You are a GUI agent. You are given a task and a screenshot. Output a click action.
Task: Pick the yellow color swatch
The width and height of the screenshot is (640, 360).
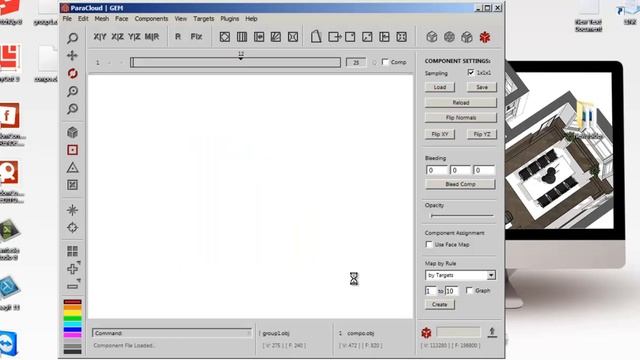[x=73, y=313]
